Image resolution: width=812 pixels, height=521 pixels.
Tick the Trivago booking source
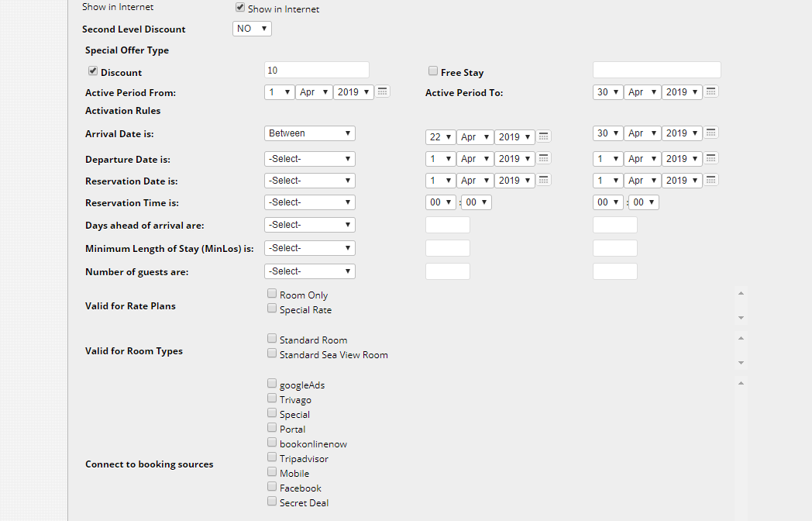[x=272, y=399]
